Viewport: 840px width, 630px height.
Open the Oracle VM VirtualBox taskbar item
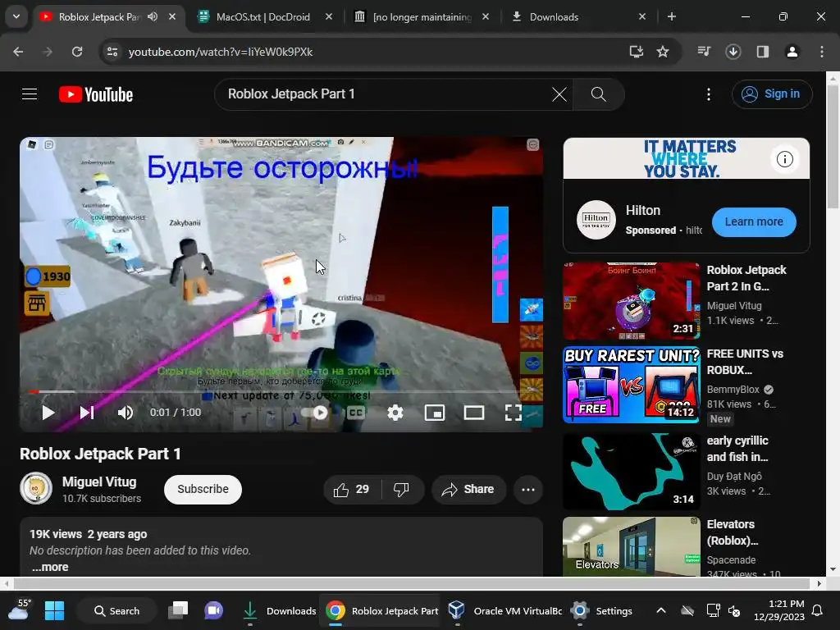[504, 610]
